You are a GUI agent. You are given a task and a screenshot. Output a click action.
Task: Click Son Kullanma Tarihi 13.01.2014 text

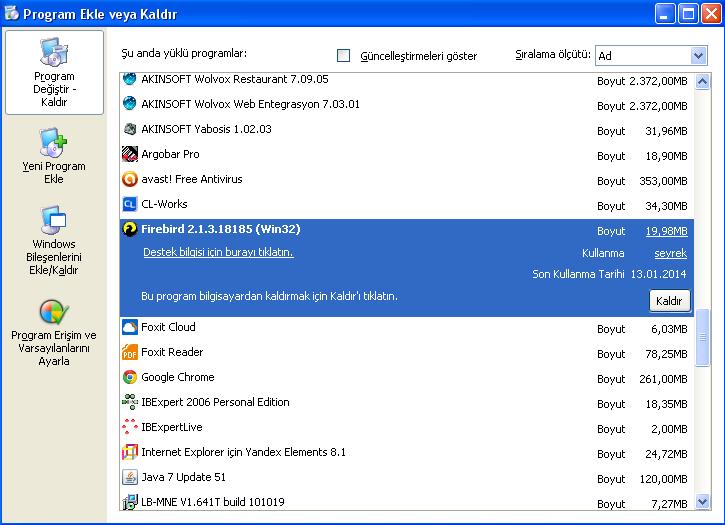(609, 274)
